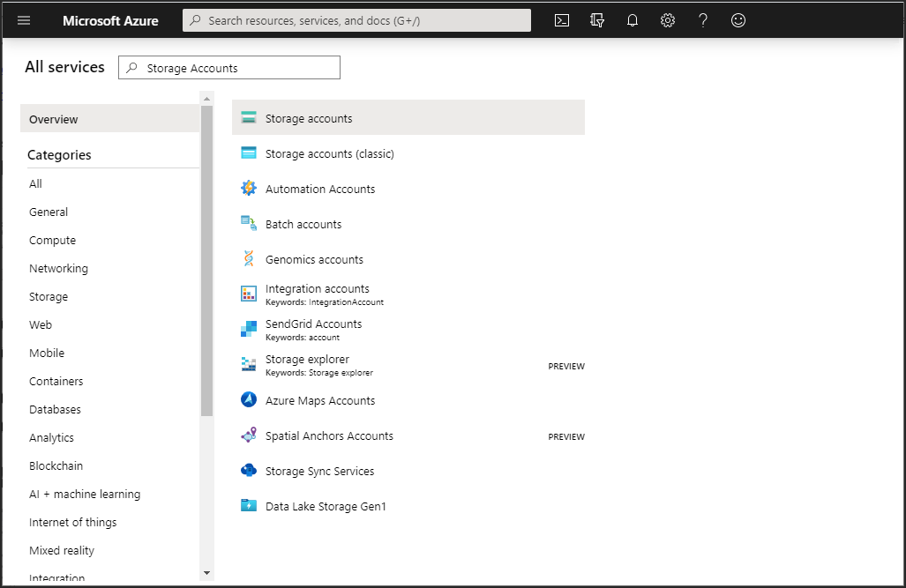Click the All services filter field

(229, 68)
